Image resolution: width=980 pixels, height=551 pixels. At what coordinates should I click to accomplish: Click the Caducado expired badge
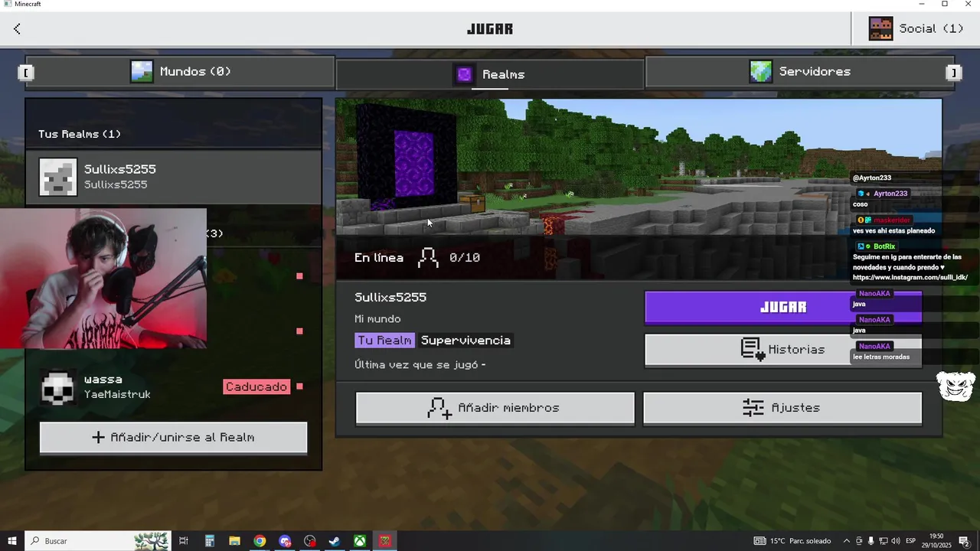pyautogui.click(x=256, y=386)
